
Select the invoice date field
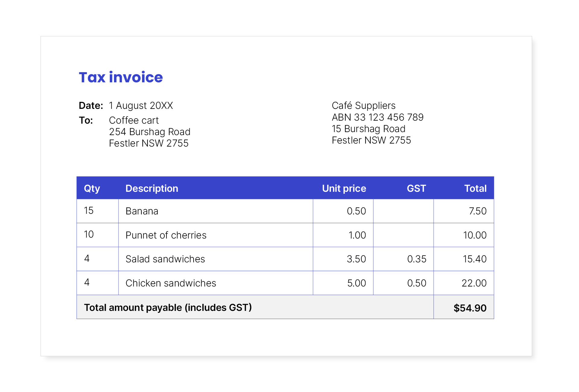(x=141, y=105)
